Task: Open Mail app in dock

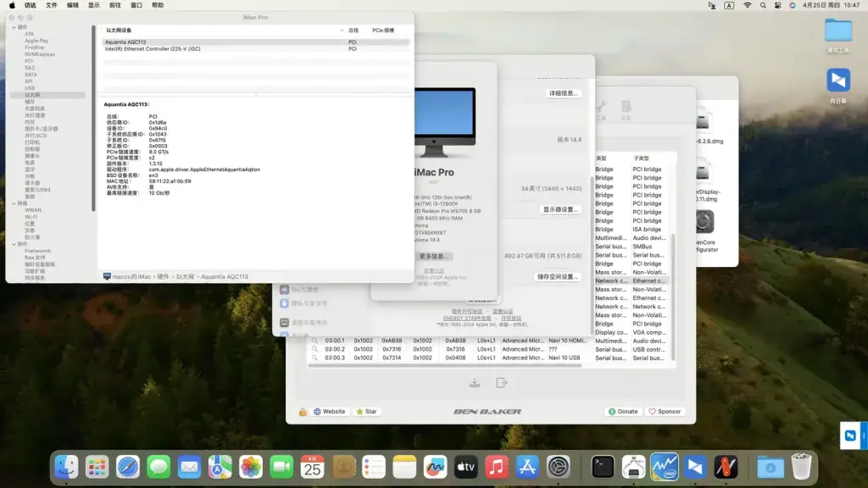Action: tap(189, 468)
